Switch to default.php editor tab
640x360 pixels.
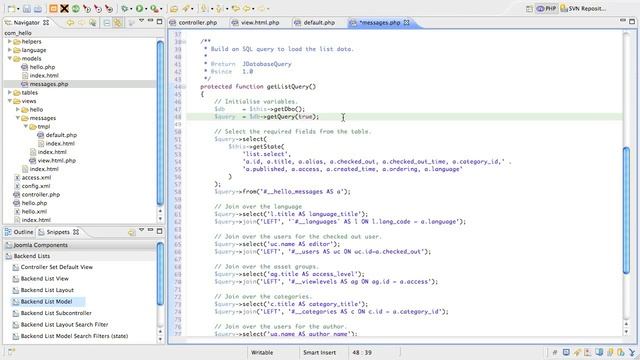coord(319,23)
